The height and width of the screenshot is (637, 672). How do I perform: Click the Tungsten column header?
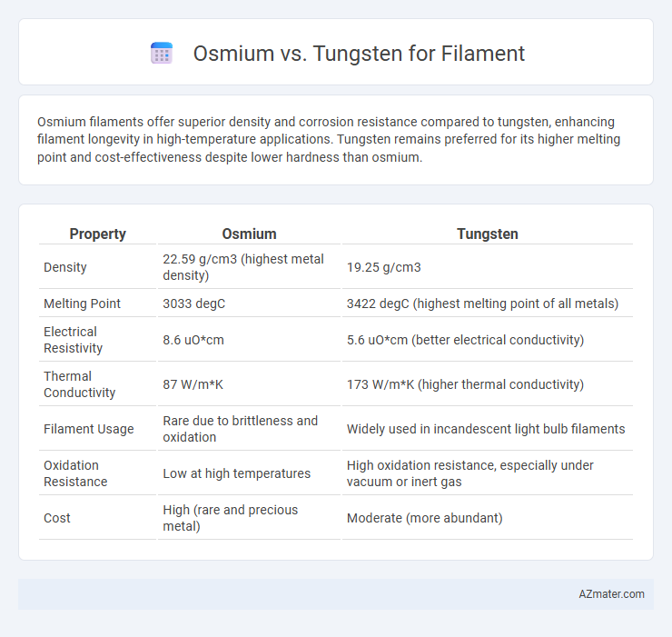coord(488,234)
